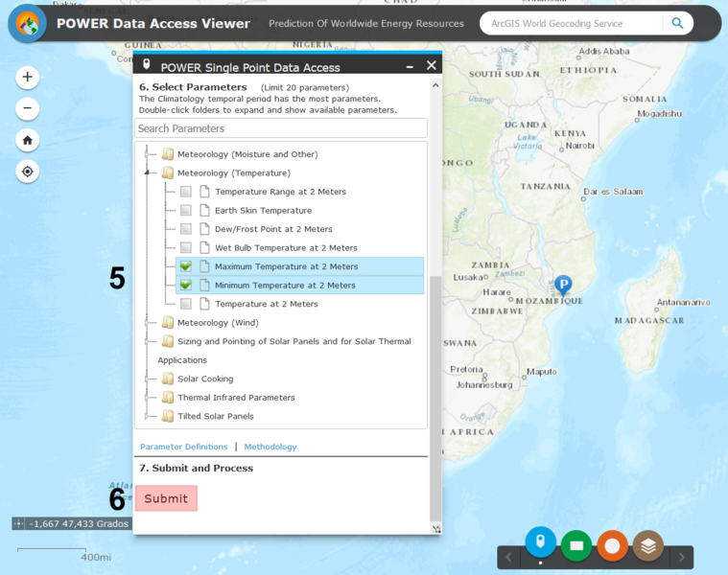Expand the Meteorology (Wind) node
The image size is (728, 575).
147,323
